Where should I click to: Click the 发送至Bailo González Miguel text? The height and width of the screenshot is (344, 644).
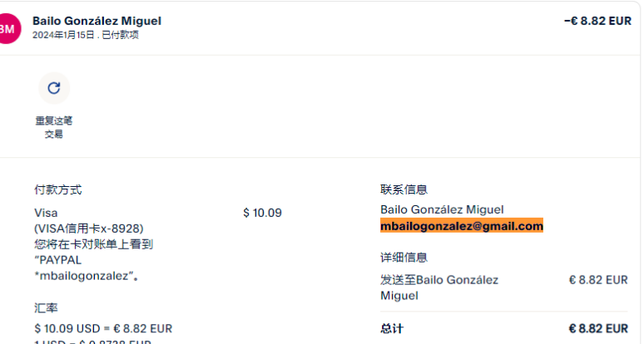tap(439, 287)
